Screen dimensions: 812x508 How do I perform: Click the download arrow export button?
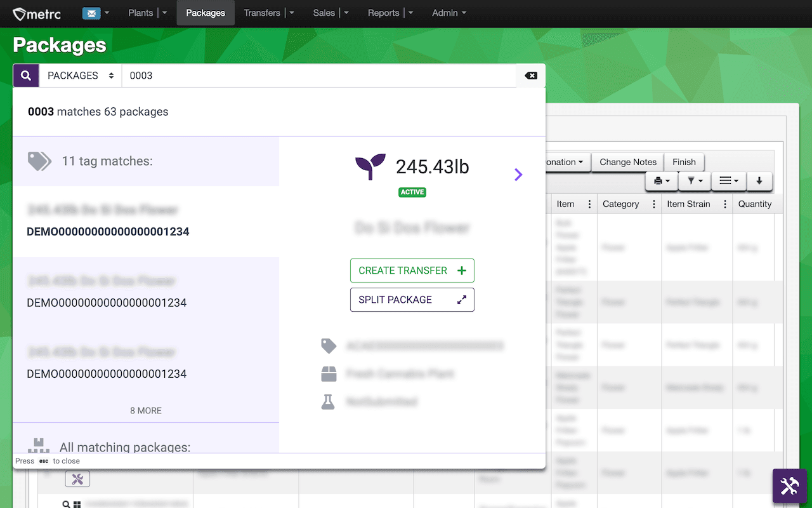[759, 181]
